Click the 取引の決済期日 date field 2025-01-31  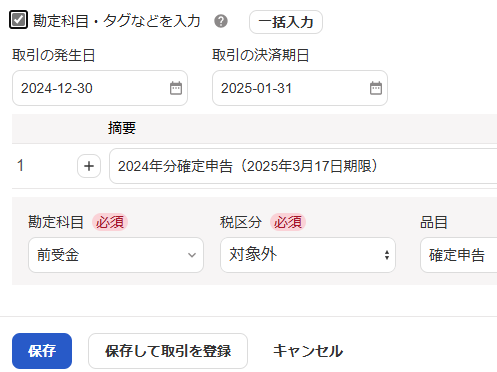pos(300,88)
